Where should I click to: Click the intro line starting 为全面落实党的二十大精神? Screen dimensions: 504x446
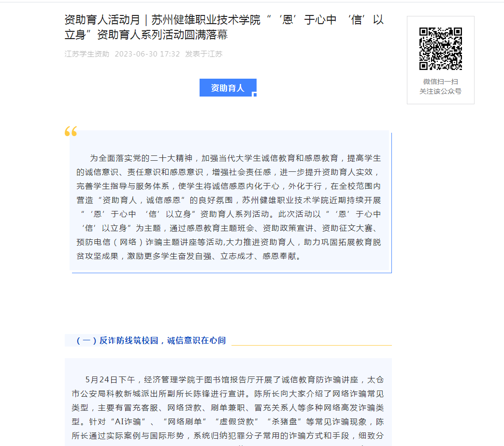[235, 158]
